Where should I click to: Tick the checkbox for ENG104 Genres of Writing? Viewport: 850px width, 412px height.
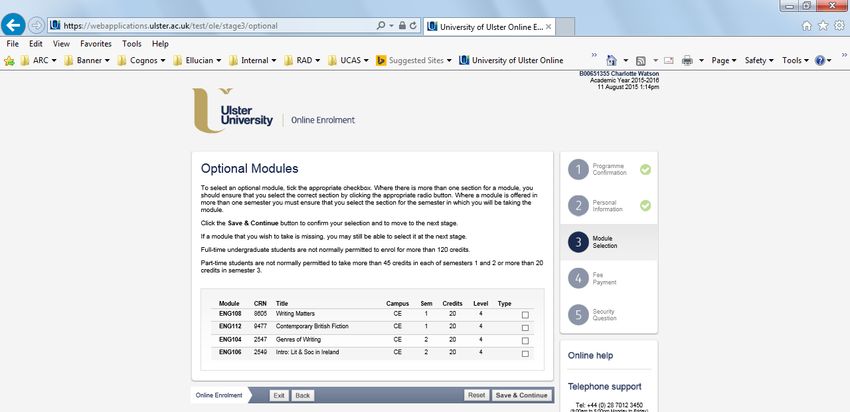tap(525, 341)
